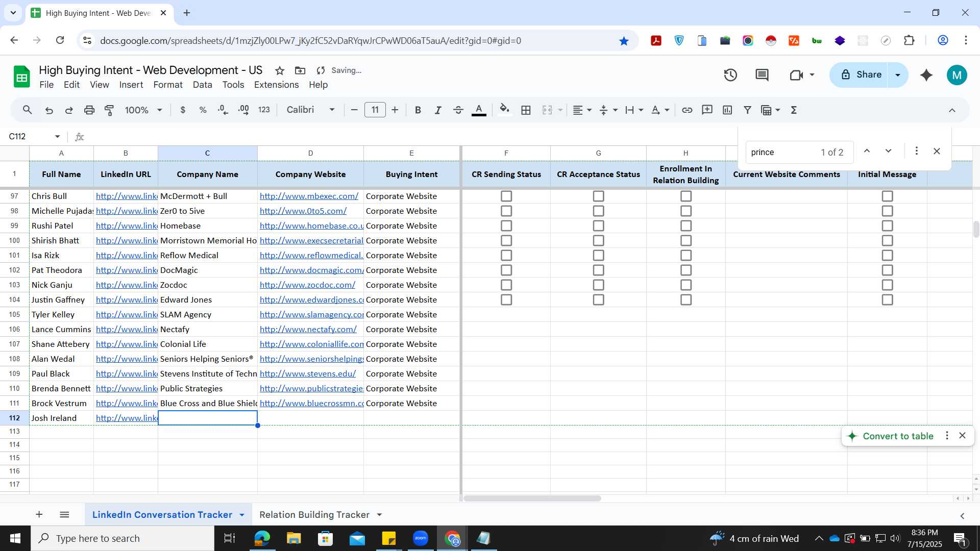Image resolution: width=980 pixels, height=551 pixels.
Task: Toggle strikethrough formatting
Action: tap(458, 110)
